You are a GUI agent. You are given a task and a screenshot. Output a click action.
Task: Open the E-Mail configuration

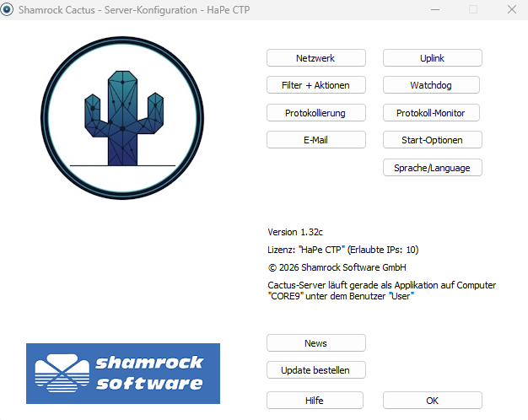(315, 139)
